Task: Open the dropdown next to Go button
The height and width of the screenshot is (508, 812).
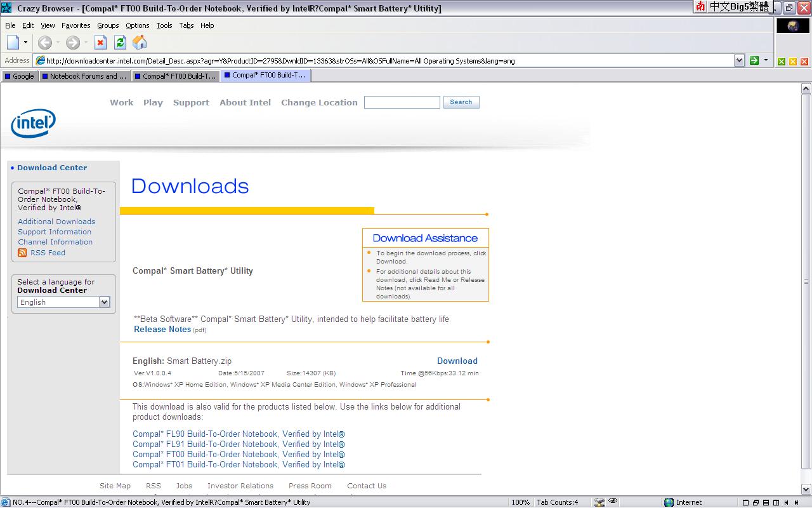Action: click(766, 60)
